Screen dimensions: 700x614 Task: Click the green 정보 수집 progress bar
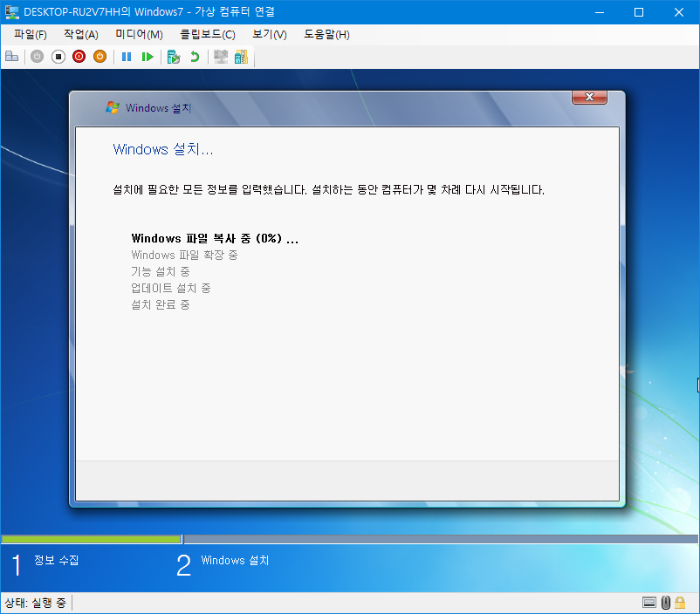coord(92,539)
